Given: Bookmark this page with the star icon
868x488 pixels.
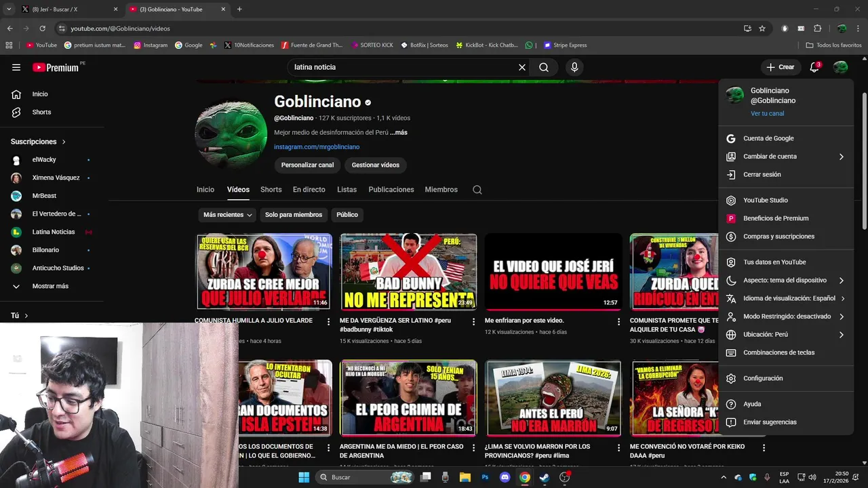Looking at the screenshot, I should pos(762,28).
